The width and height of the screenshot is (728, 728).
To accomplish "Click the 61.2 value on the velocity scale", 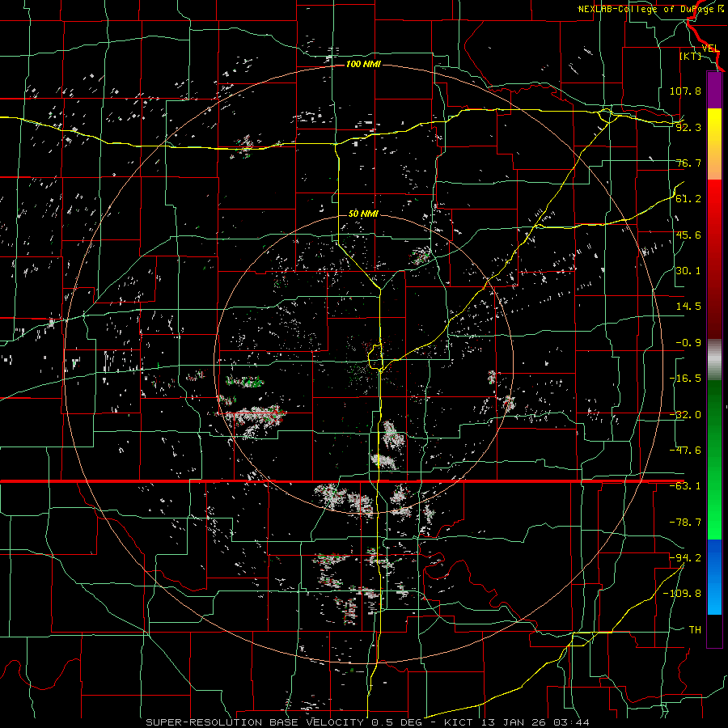I will (688, 199).
